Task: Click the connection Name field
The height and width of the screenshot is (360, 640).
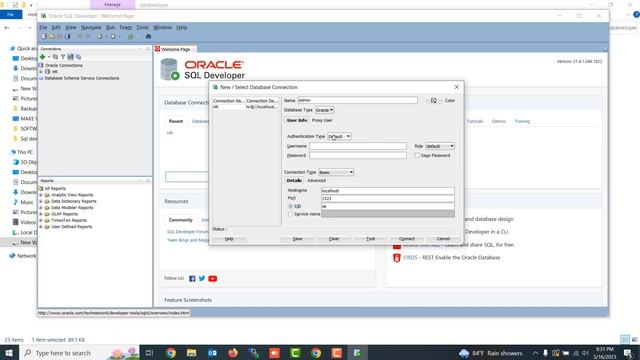Action: (358, 100)
